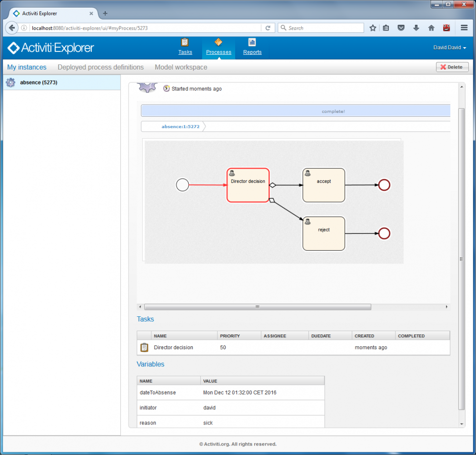
Task: Expand the David David user menu
Action: point(449,48)
